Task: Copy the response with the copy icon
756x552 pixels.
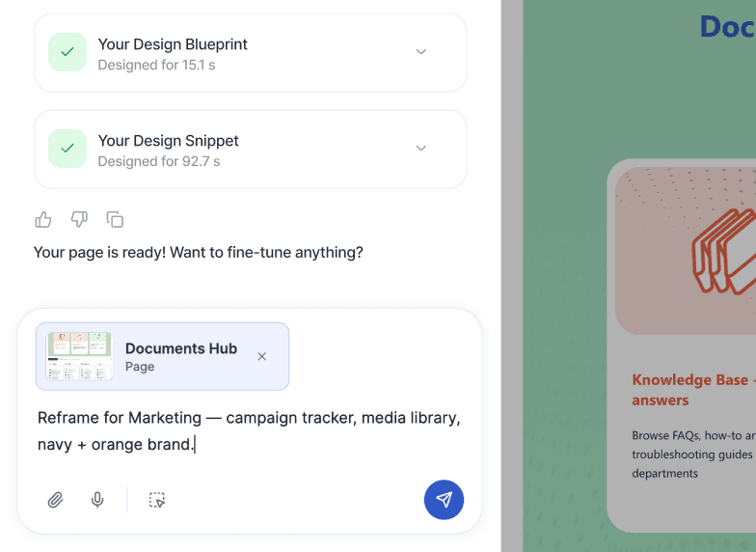Action: pyautogui.click(x=115, y=220)
